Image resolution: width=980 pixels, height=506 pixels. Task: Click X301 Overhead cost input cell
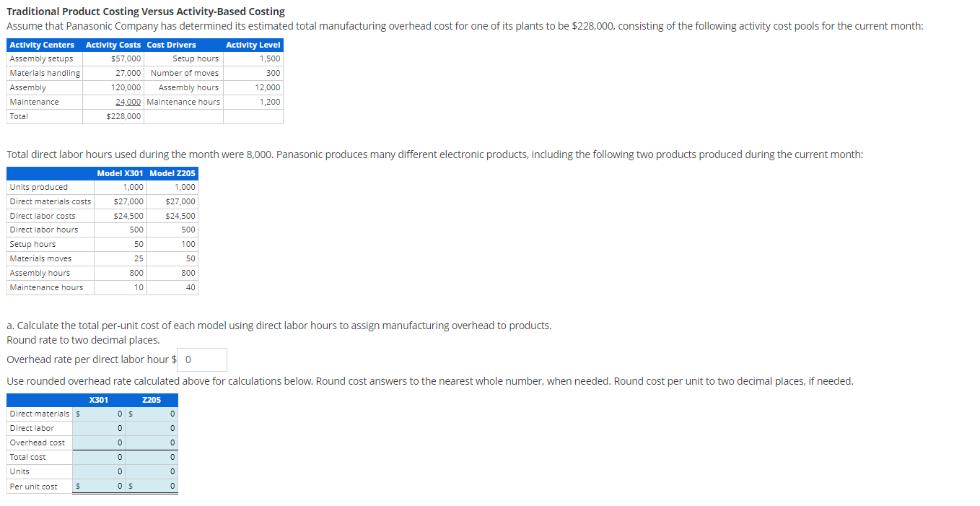pyautogui.click(x=98, y=442)
